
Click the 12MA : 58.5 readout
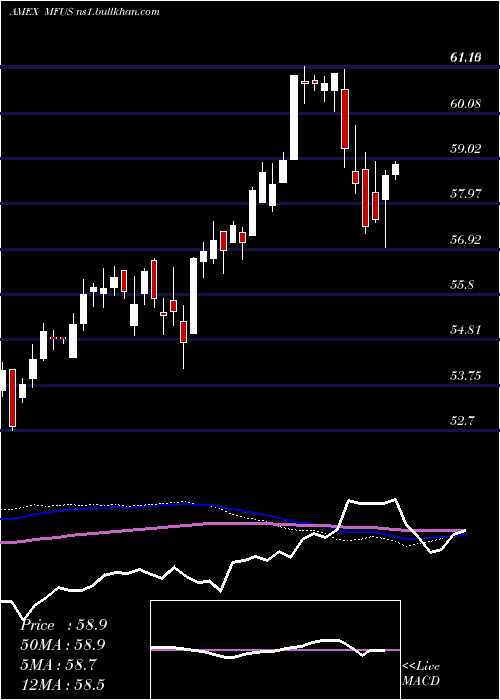point(63,684)
